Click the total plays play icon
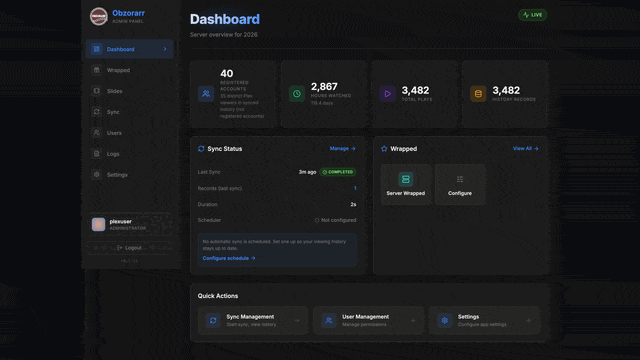The width and height of the screenshot is (640, 360). pyautogui.click(x=387, y=94)
